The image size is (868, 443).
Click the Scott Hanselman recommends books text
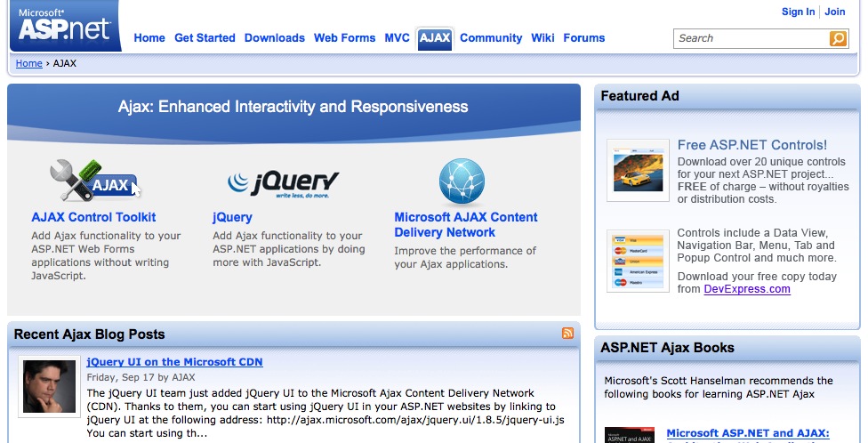pyautogui.click(x=719, y=388)
